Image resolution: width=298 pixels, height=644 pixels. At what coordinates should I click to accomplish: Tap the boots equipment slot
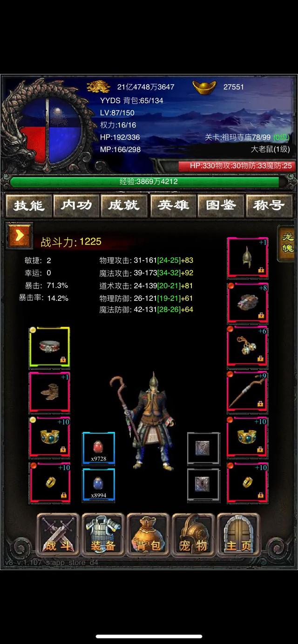coord(49,393)
